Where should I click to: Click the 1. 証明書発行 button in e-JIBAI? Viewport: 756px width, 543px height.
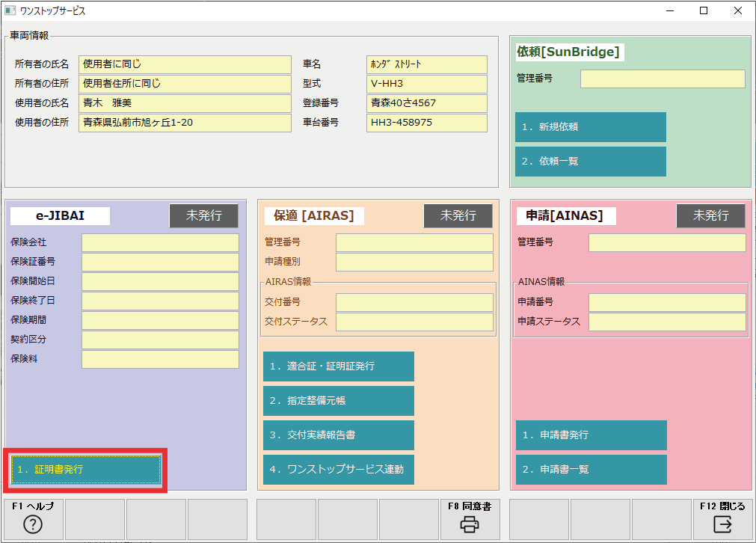click(86, 469)
